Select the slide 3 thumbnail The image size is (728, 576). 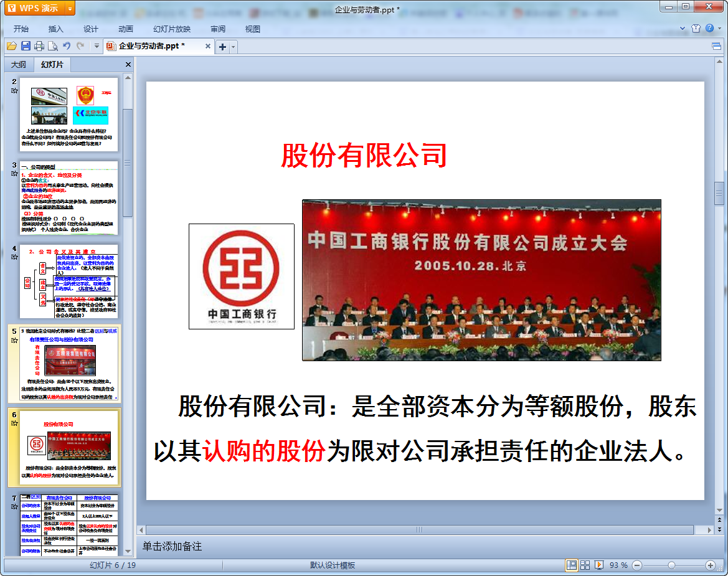click(x=69, y=198)
